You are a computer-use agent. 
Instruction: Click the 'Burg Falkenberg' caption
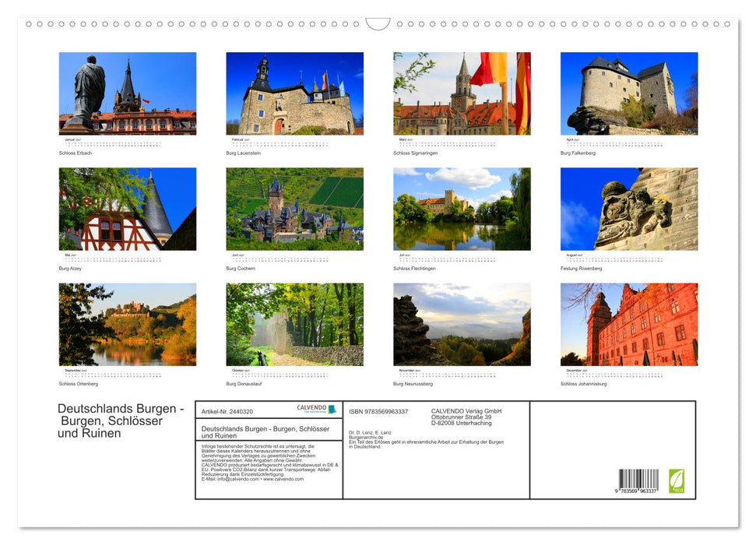[578, 153]
